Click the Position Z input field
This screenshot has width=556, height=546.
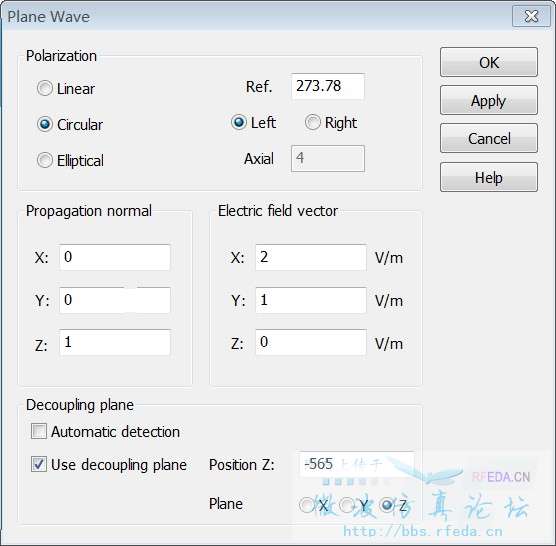point(356,464)
